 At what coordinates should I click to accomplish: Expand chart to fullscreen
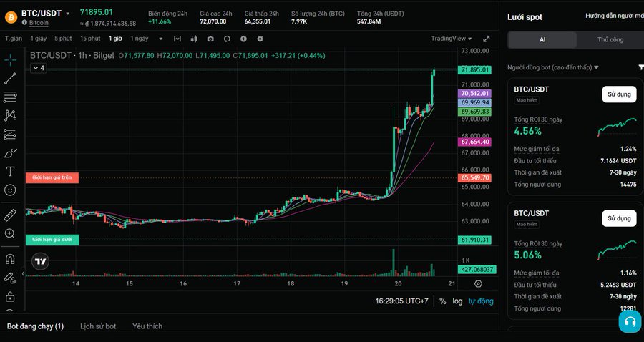coord(487,39)
